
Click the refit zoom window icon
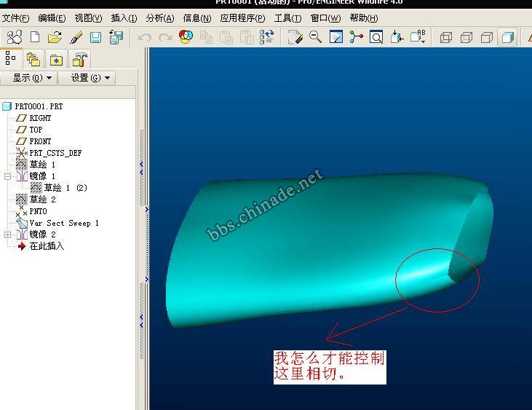[x=376, y=37]
